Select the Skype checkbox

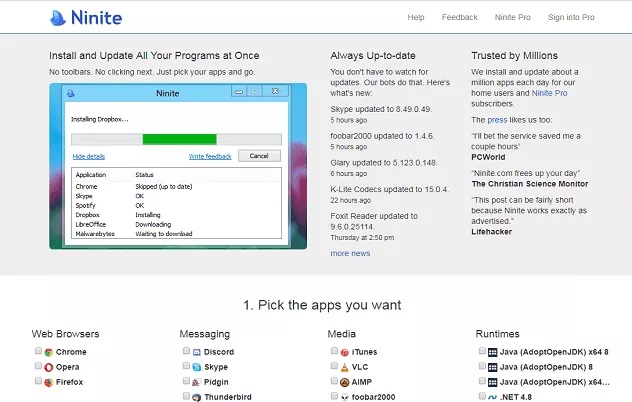pos(186,366)
